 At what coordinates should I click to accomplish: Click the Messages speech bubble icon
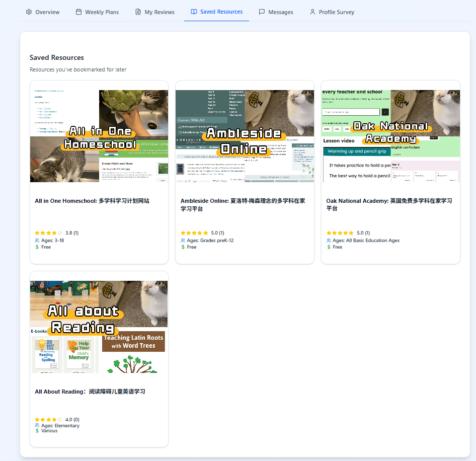pyautogui.click(x=262, y=12)
